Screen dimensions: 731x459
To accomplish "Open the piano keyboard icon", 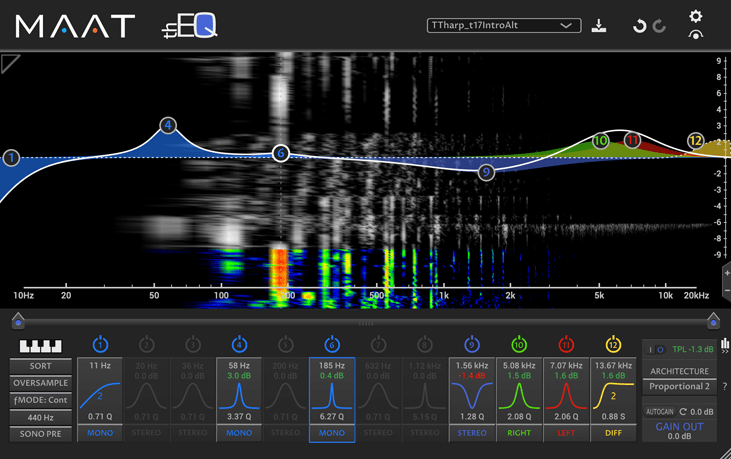I will pyautogui.click(x=41, y=346).
